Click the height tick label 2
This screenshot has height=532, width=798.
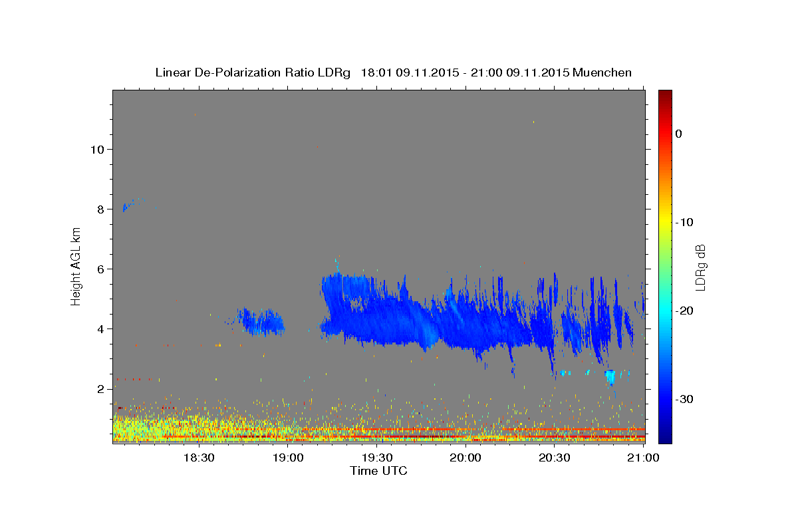pyautogui.click(x=100, y=388)
